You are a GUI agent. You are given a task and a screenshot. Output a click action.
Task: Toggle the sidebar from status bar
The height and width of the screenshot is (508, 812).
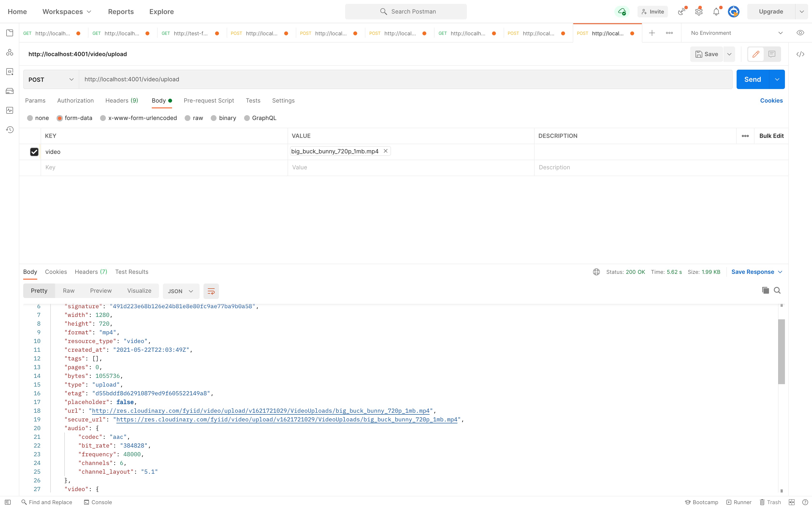[x=8, y=502]
